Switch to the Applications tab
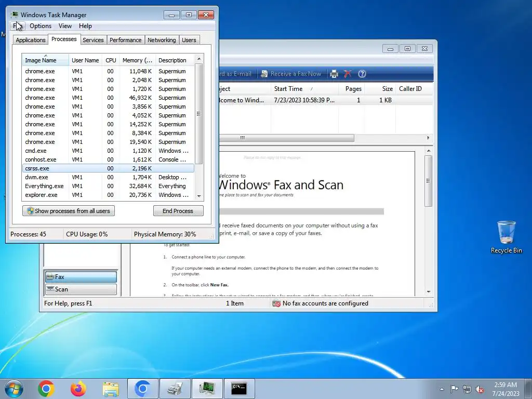Screen dimensions: 532x399 [31, 40]
